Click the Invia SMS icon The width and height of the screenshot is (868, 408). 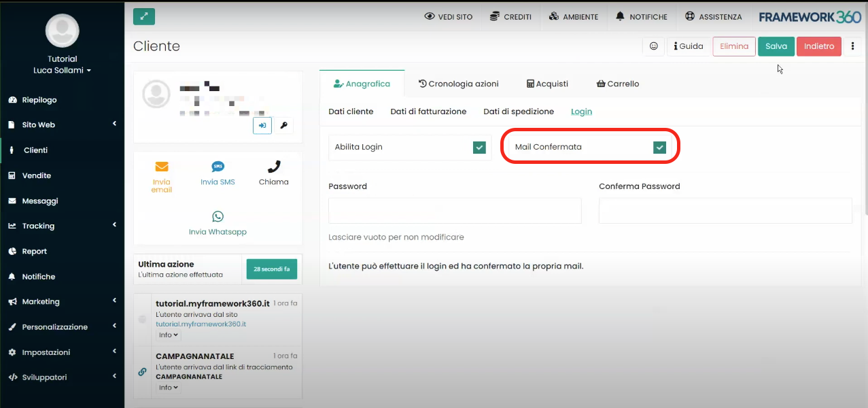218,167
